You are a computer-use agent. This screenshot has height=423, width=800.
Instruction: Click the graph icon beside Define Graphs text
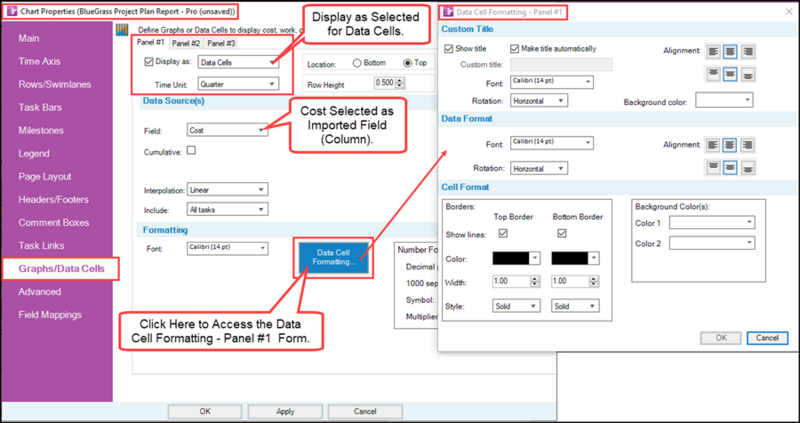121,30
